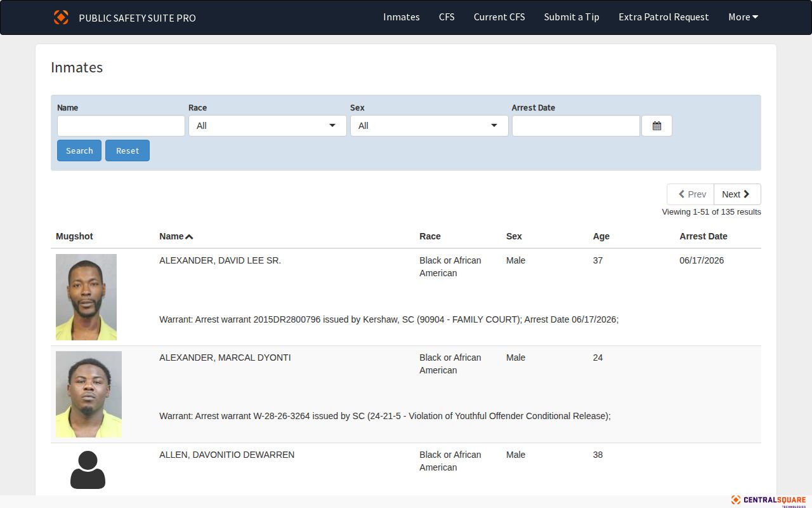Select the name ALLEN, DAVONITIO DEWARREN
The height and width of the screenshot is (508, 812).
[x=227, y=455]
